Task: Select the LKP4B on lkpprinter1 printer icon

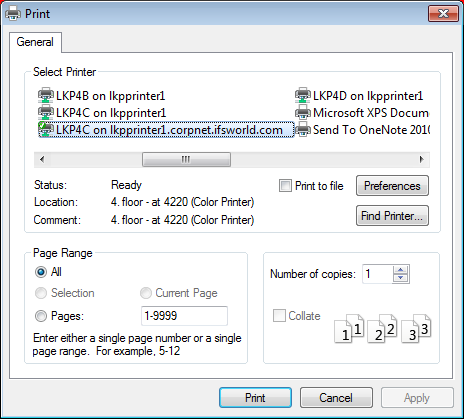Action: [x=46, y=96]
